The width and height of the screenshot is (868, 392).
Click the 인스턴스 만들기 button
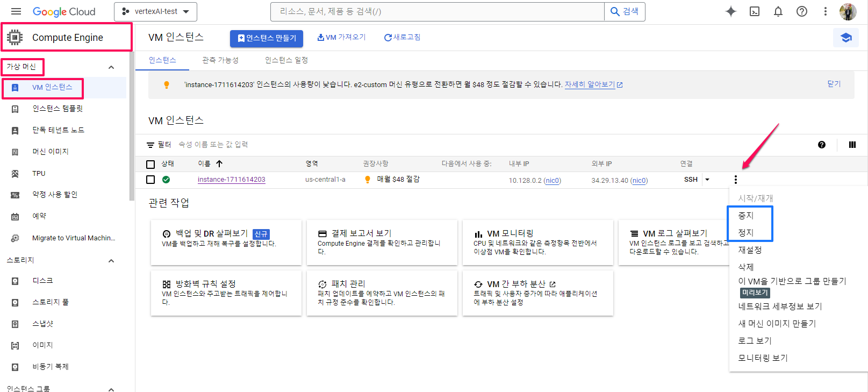point(267,38)
